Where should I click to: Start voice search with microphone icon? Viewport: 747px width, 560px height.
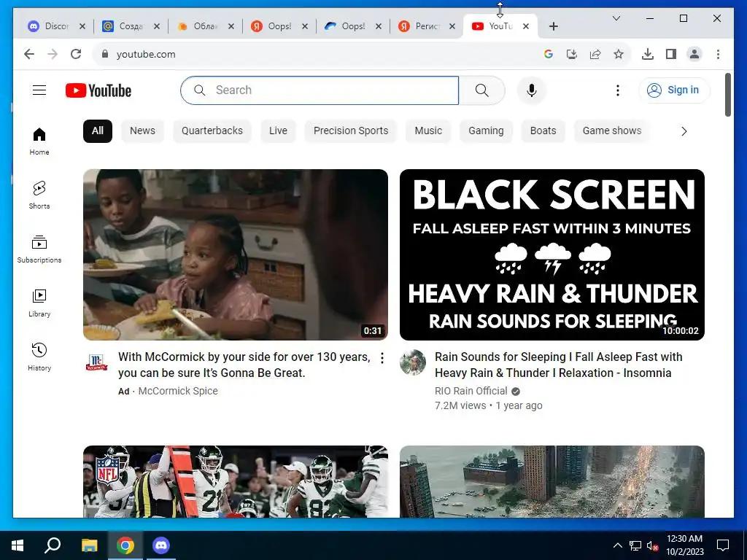pyautogui.click(x=532, y=90)
